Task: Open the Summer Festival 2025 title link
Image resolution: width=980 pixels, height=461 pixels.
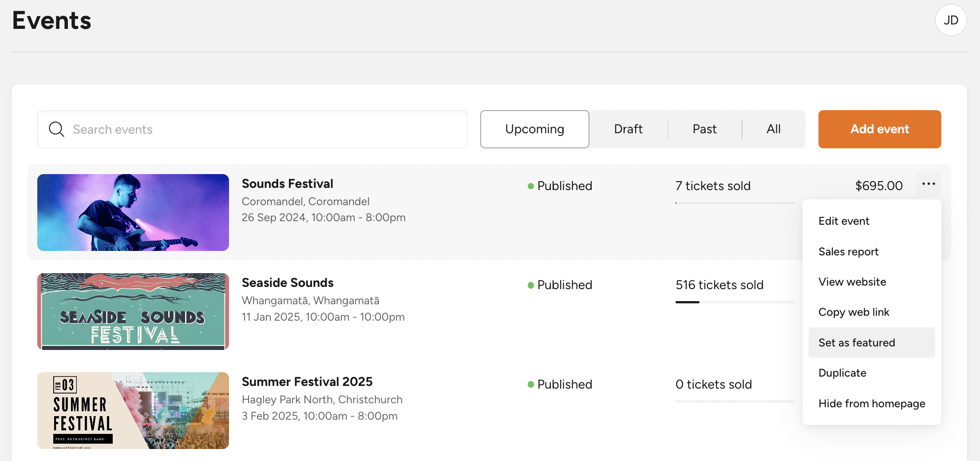Action: click(x=307, y=382)
